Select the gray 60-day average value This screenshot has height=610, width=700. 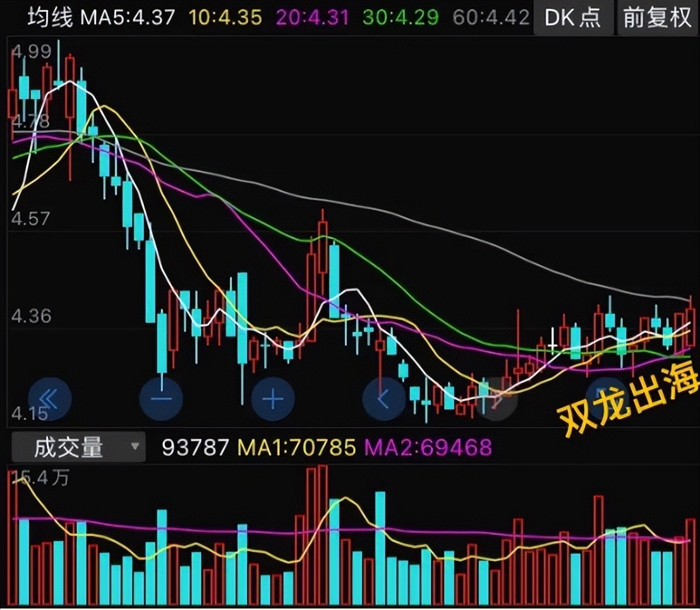(x=491, y=18)
